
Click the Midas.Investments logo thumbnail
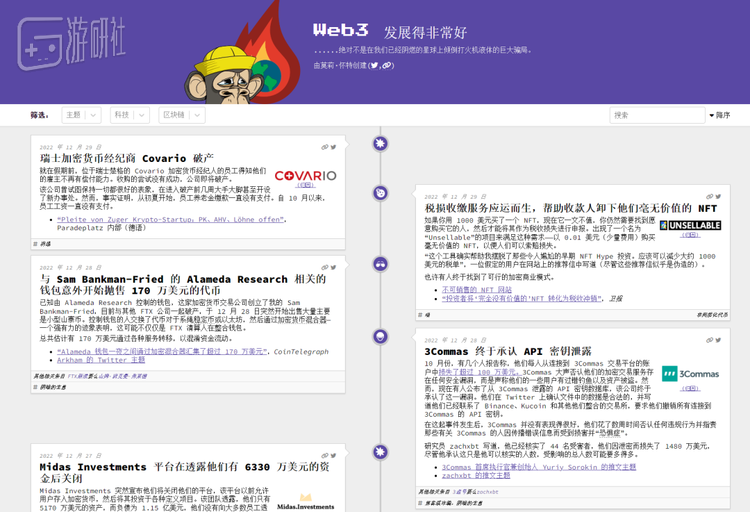tap(306, 502)
